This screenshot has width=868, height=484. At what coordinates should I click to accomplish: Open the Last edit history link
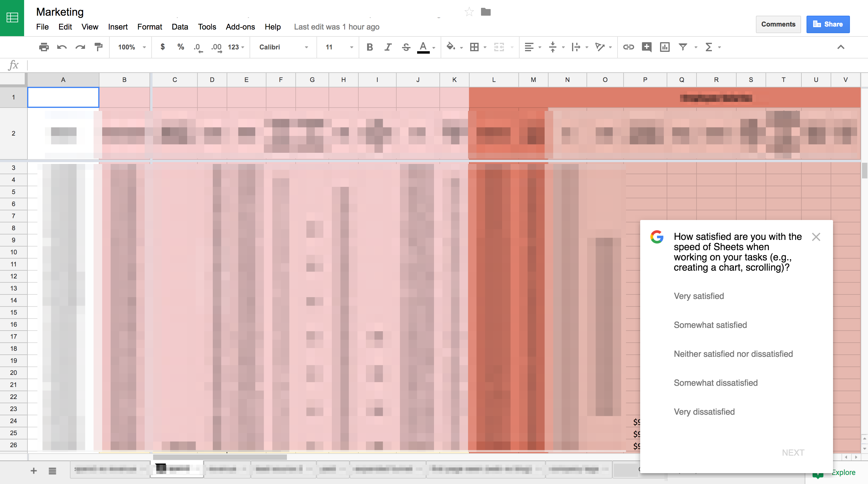[x=336, y=27]
